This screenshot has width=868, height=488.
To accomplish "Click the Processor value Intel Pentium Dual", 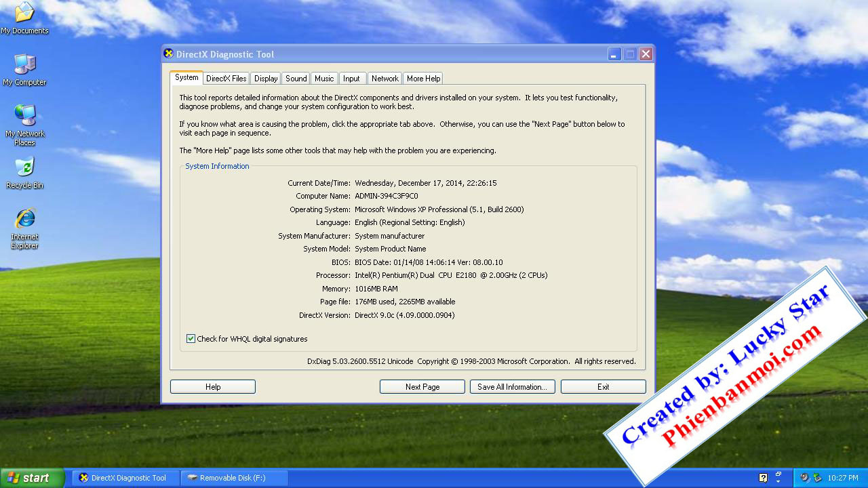I will [x=451, y=275].
